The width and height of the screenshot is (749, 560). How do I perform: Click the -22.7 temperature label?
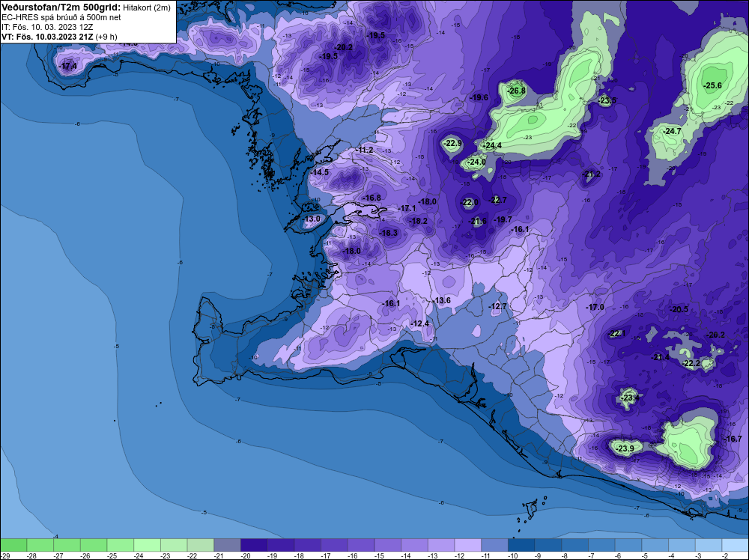497,200
